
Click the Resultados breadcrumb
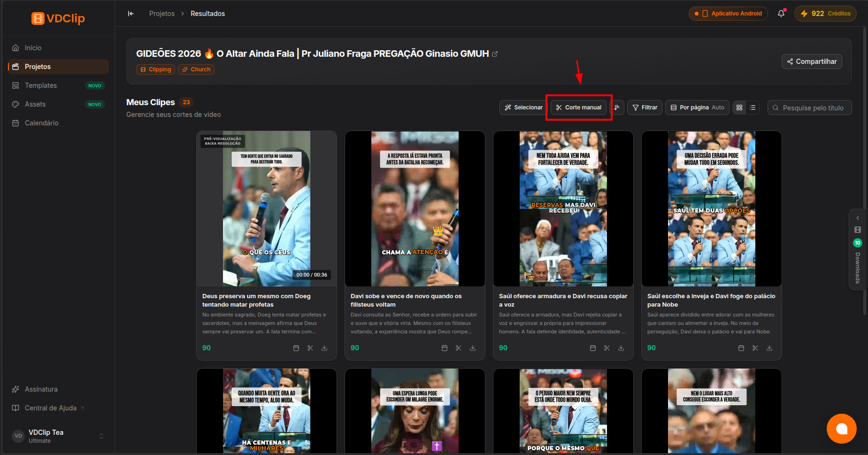pyautogui.click(x=207, y=14)
